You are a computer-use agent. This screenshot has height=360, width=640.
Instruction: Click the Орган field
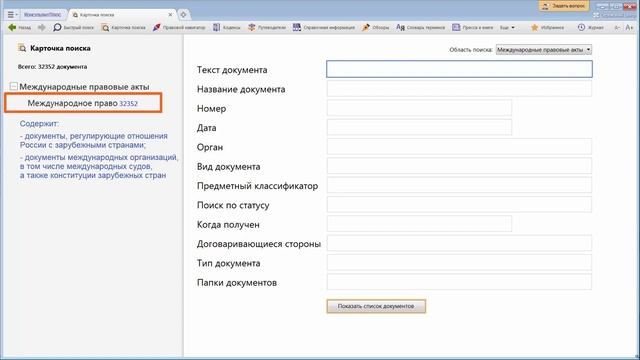click(x=459, y=147)
